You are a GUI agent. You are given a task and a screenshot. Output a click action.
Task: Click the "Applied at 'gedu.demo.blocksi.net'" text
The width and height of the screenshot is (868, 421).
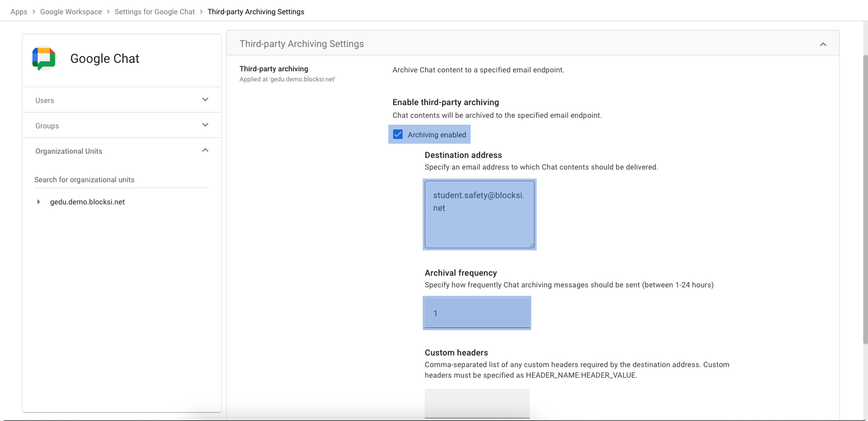pos(288,79)
